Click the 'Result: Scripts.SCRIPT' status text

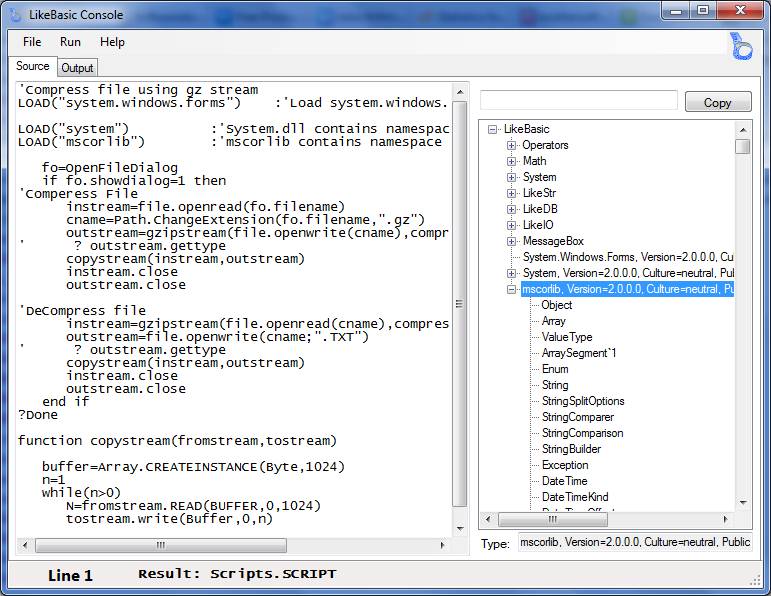pyautogui.click(x=237, y=574)
